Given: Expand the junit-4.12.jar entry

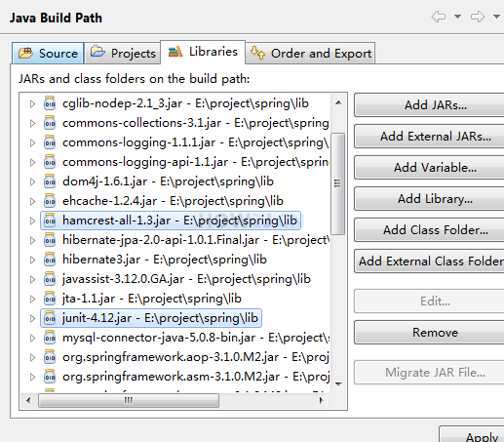Looking at the screenshot, I should (32, 318).
